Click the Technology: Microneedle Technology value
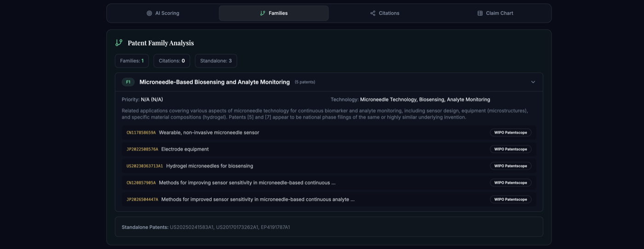This screenshot has height=249, width=644. [x=425, y=99]
